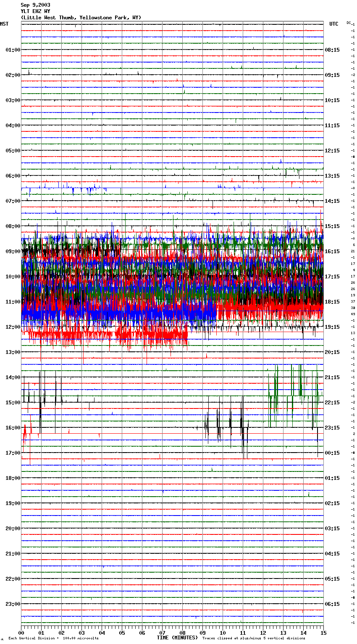
Task: Pick the UTC time label "02:15"
Action: 332,503
